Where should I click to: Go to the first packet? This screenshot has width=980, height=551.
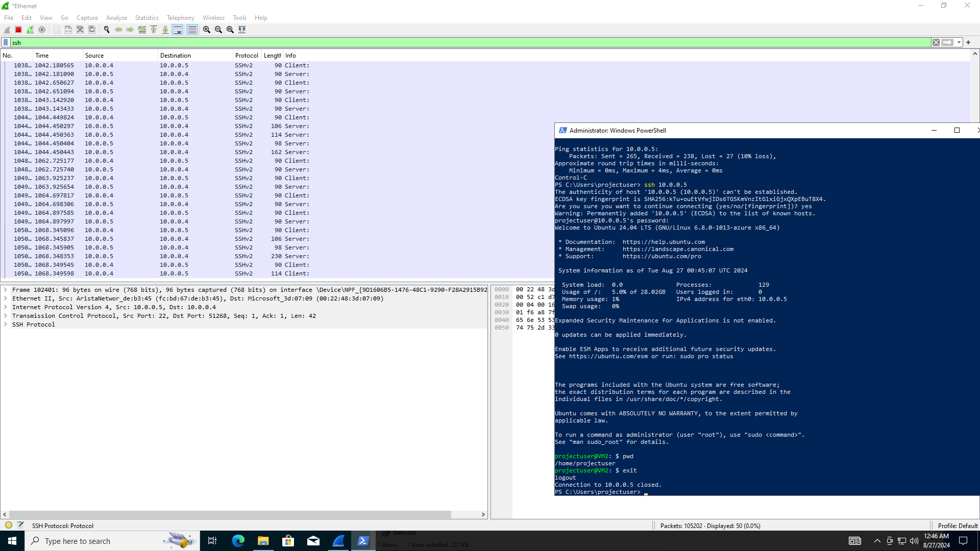click(154, 29)
